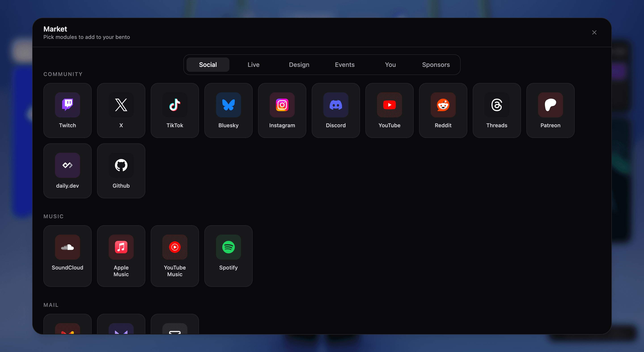Choose the Spotify module
644x352 pixels.
229,256
